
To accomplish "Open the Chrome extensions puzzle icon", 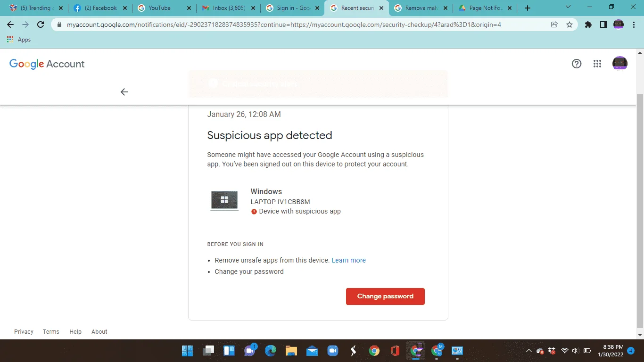I will click(588, 25).
